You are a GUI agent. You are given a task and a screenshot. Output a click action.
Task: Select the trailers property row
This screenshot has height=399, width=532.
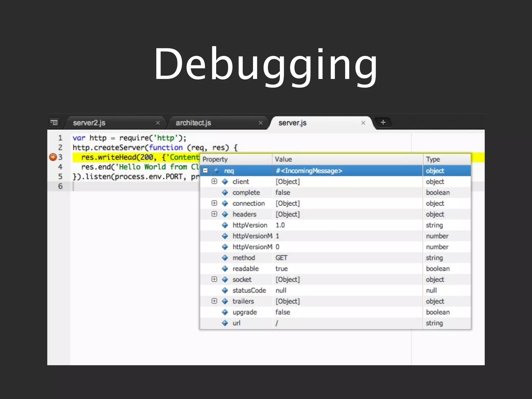(x=335, y=301)
